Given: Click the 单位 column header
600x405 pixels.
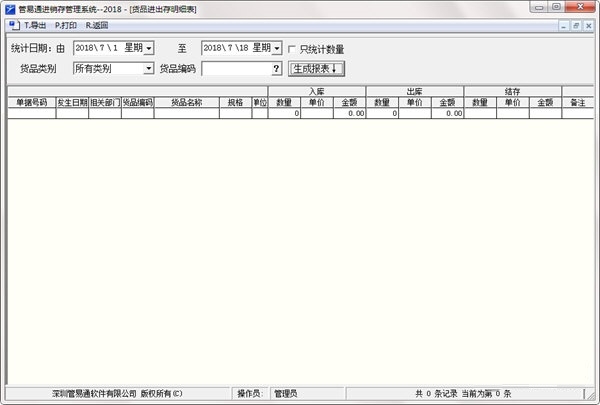Looking at the screenshot, I should 260,103.
